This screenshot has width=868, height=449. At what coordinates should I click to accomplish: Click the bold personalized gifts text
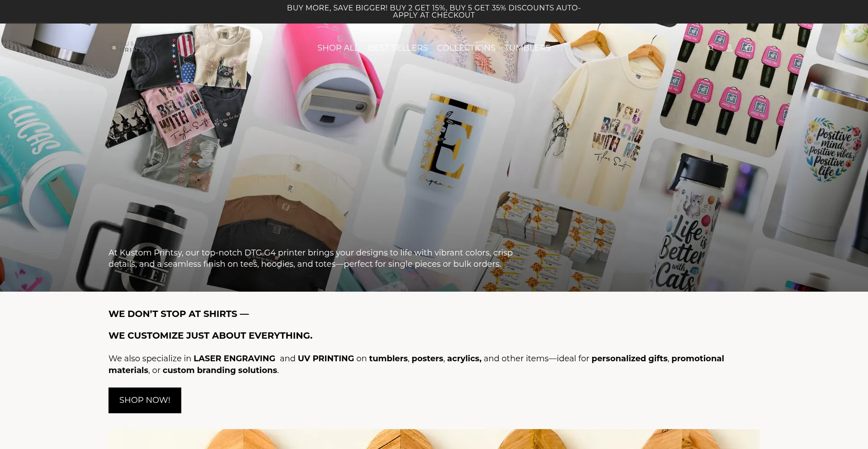click(629, 359)
